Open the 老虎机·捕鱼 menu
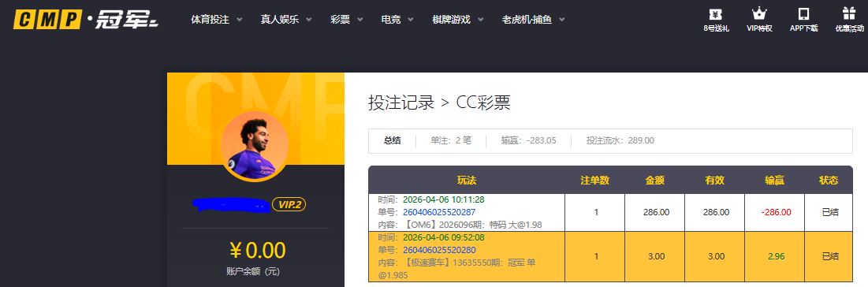Viewport: 868px width, 287px height. [527, 20]
